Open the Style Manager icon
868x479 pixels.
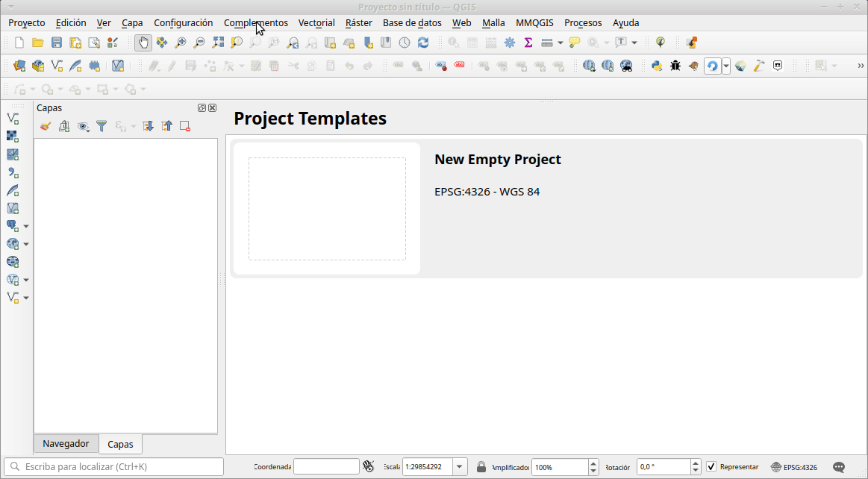pyautogui.click(x=113, y=43)
